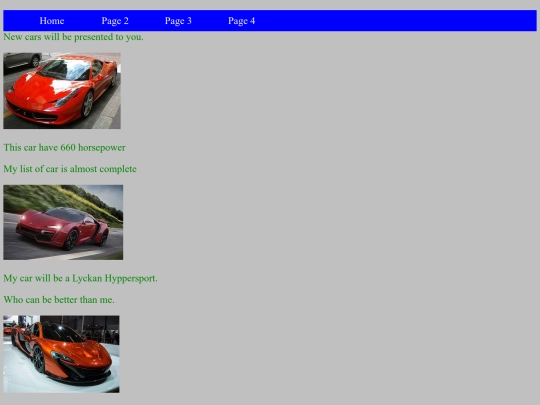Click text 'This car have 660 horsepower'

tap(64, 147)
